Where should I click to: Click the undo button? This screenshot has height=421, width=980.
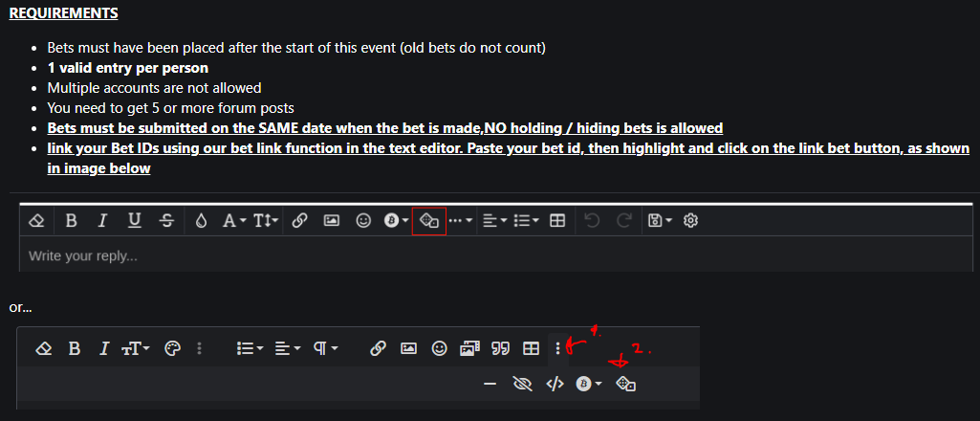[592, 220]
